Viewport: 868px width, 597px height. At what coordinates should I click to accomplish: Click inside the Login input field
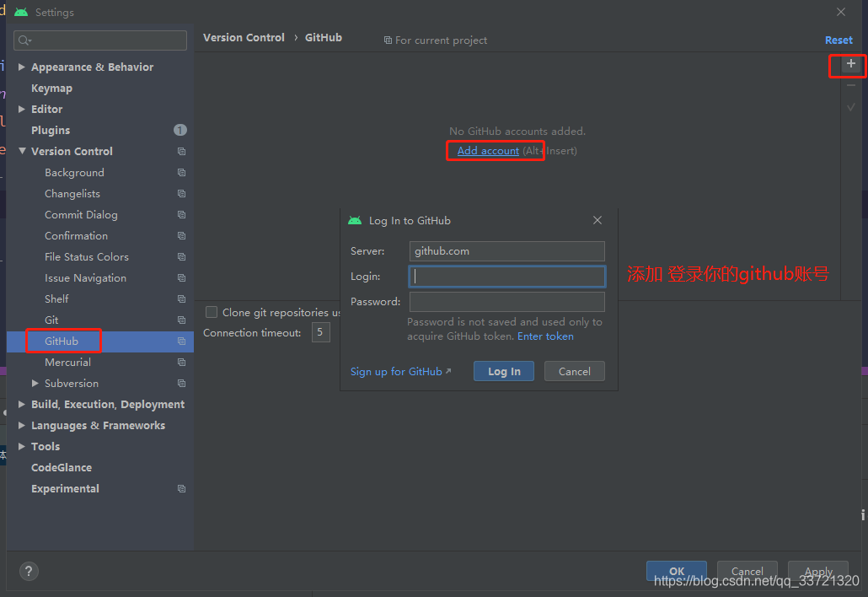pyautogui.click(x=506, y=276)
